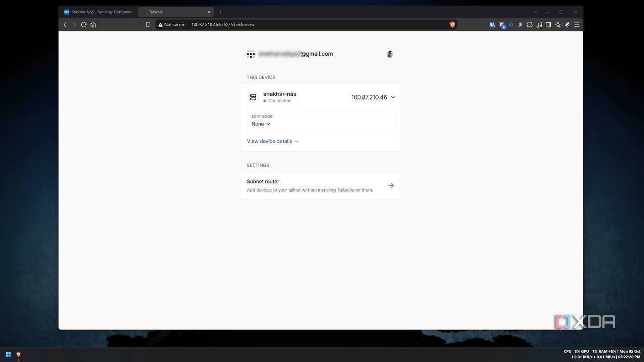Reload the Tailscale page
The width and height of the screenshot is (644, 362).
(x=84, y=25)
